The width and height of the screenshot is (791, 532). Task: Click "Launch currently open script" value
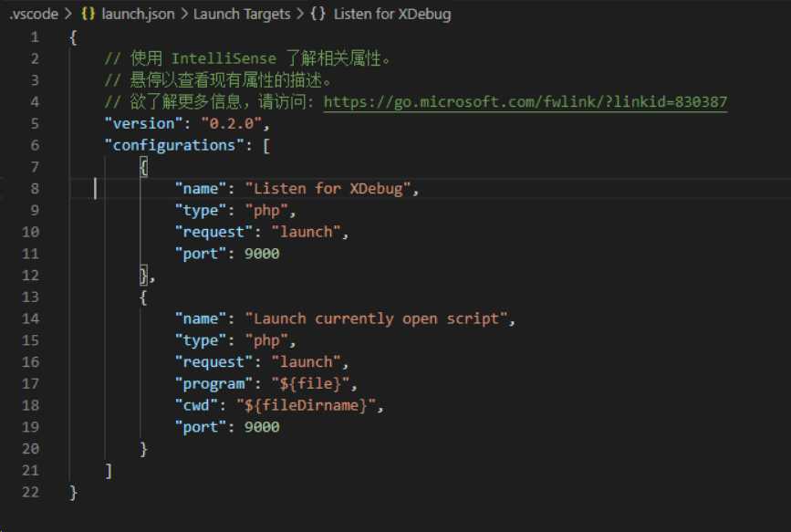pos(376,319)
